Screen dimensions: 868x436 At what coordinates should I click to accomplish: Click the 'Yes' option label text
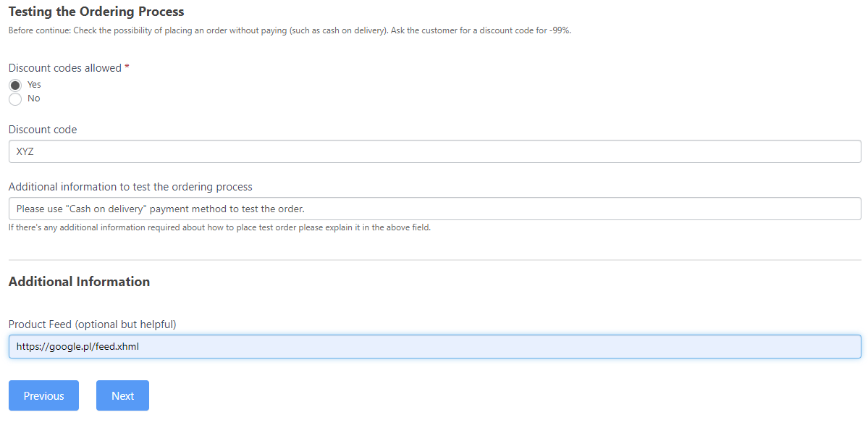point(34,85)
